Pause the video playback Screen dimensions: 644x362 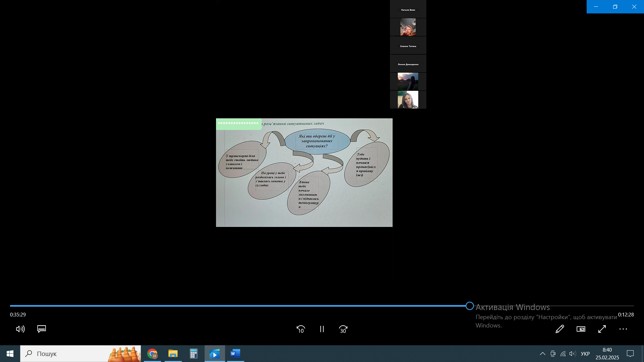tap(322, 329)
